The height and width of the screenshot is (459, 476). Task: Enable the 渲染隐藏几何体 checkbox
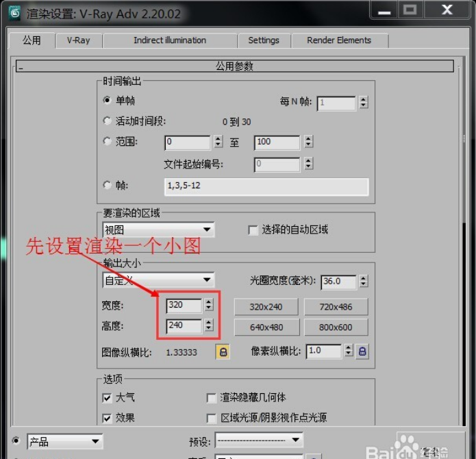tap(211, 398)
